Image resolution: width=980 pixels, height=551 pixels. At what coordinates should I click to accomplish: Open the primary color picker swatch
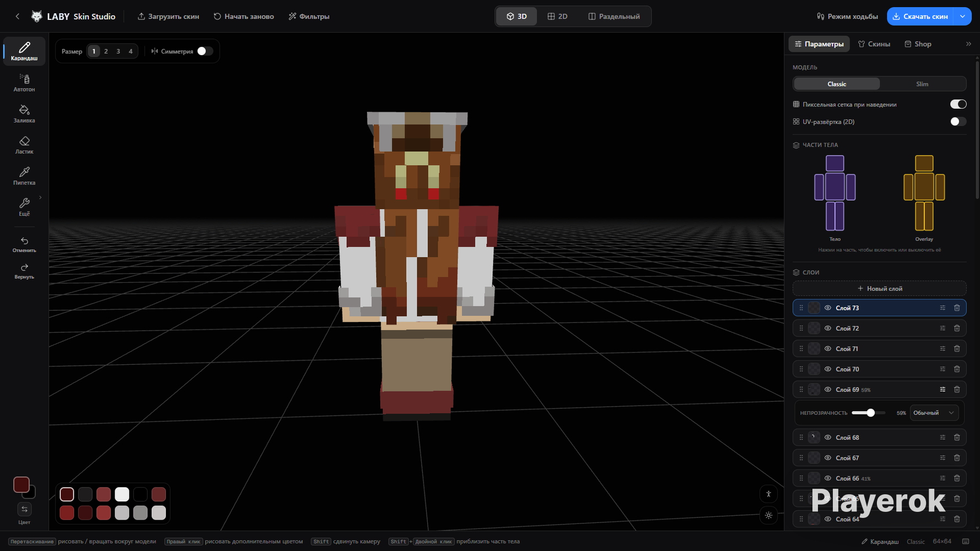21,485
